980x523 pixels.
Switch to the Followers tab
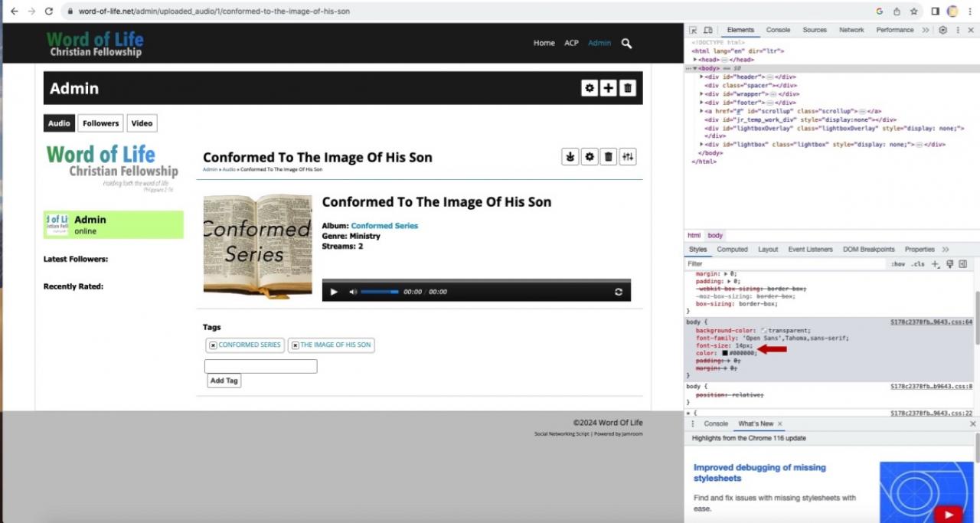point(100,123)
